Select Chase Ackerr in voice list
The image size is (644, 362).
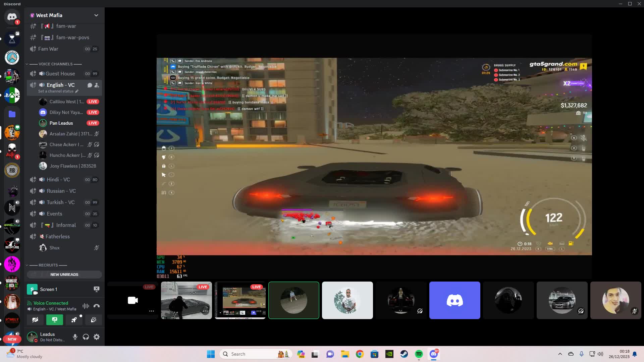pyautogui.click(x=69, y=144)
